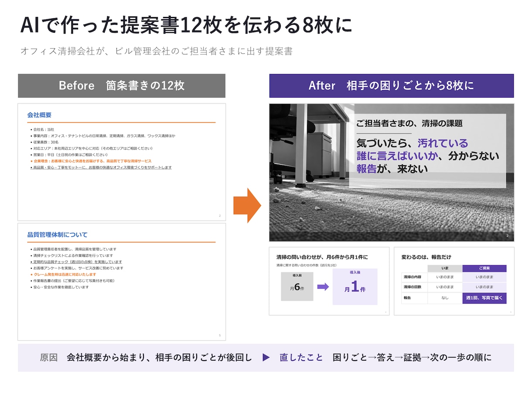Select the subtitle 'オフィス清掃会社が、ビル管理会社の…'
The width and height of the screenshot is (532, 399).
[x=156, y=51]
